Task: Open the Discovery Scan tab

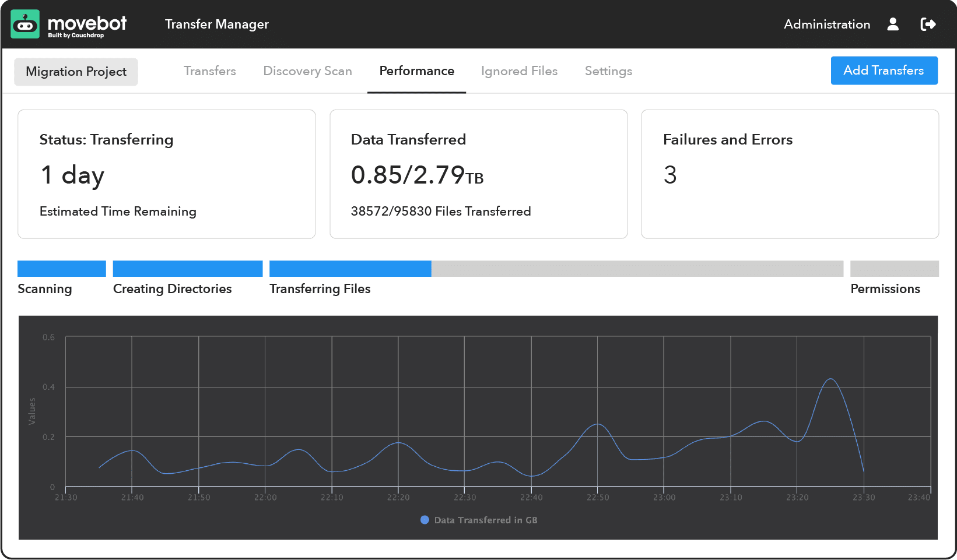Action: 307,71
